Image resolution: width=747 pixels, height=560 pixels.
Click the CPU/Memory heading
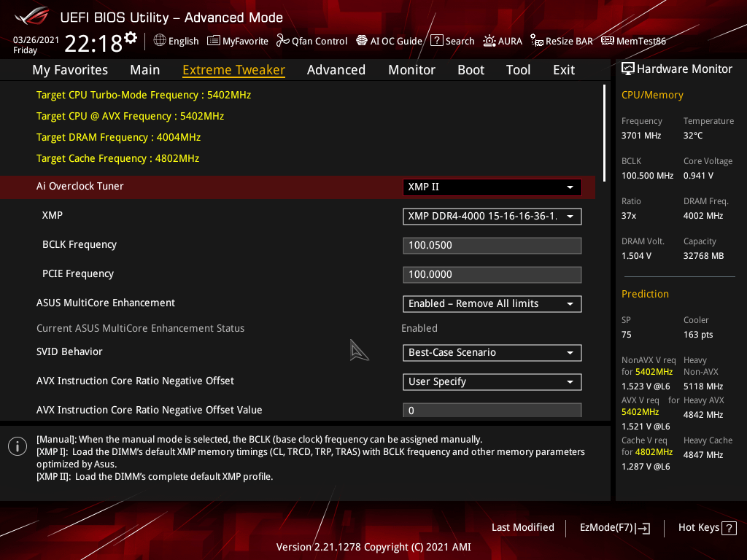coord(652,96)
